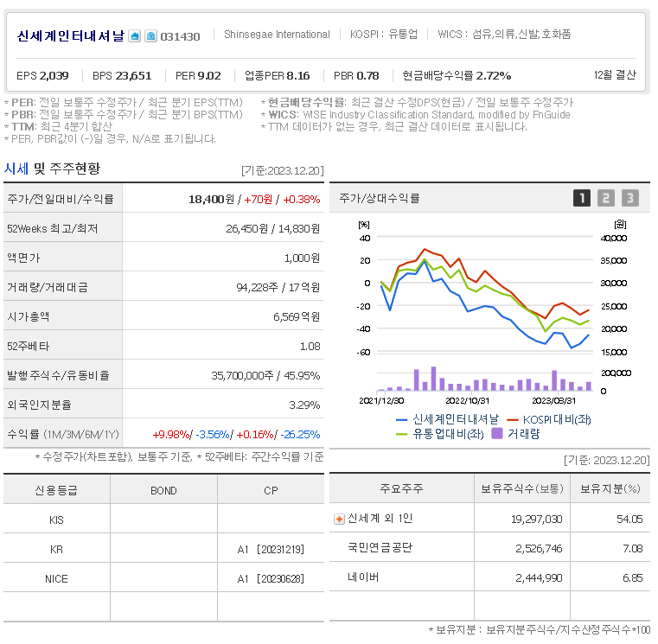This screenshot has width=658, height=644.
Task: Select the 18,400원 stock price
Action: (x=212, y=200)
